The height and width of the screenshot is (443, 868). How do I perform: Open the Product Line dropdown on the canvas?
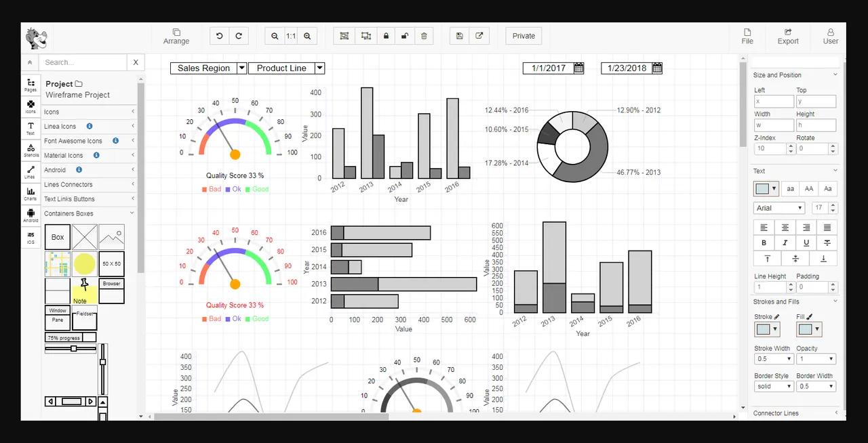pos(286,68)
